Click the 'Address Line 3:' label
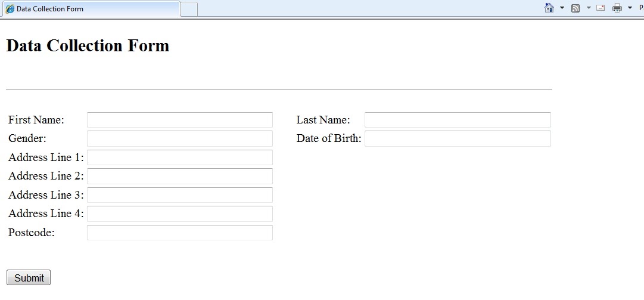The image size is (644, 300). pyautogui.click(x=46, y=195)
